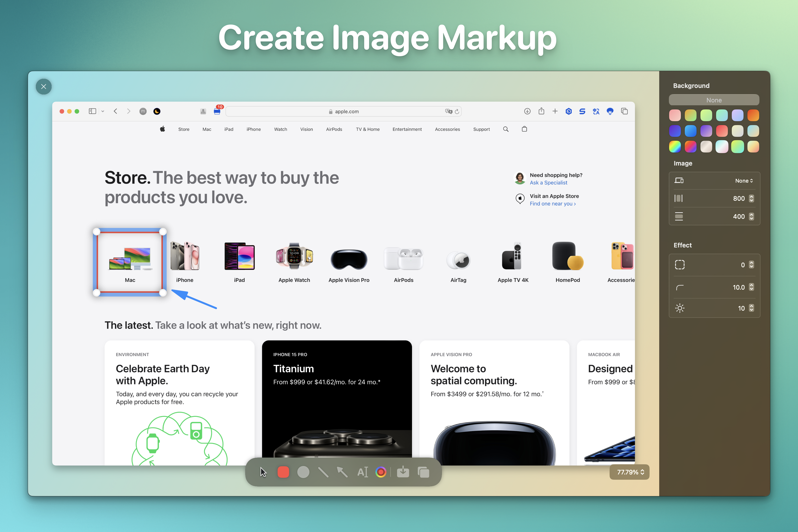Choose the mint teal background swatch
This screenshot has width=798, height=532.
tap(722, 115)
